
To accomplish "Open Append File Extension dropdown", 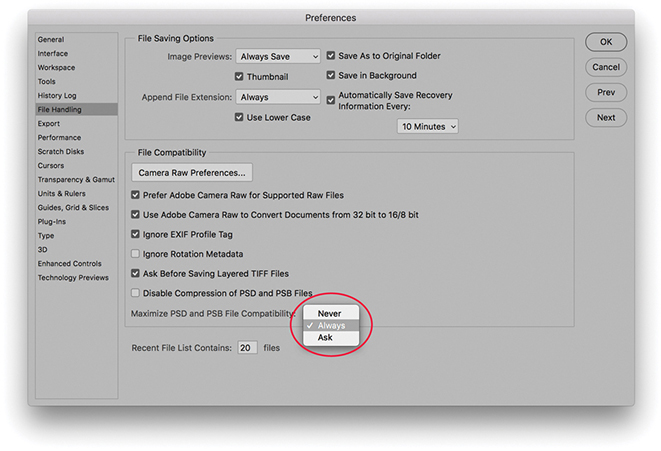I will point(278,97).
